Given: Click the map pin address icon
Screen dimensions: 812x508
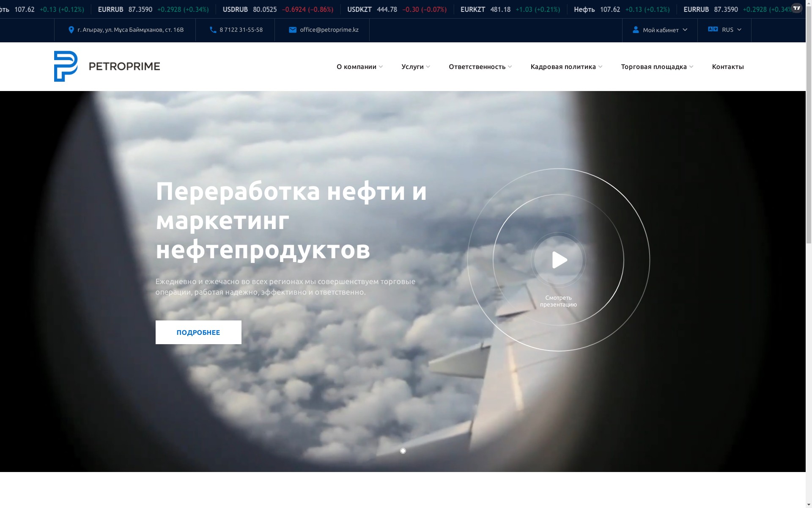Looking at the screenshot, I should tap(71, 30).
